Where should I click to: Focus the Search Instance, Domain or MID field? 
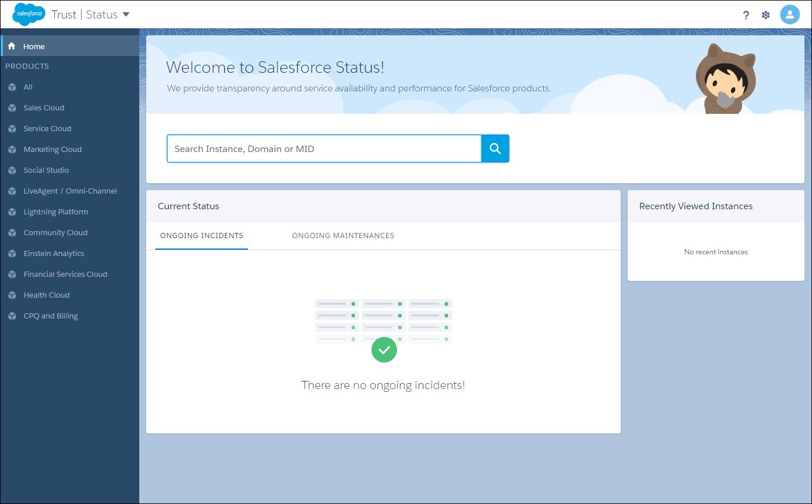click(x=324, y=149)
